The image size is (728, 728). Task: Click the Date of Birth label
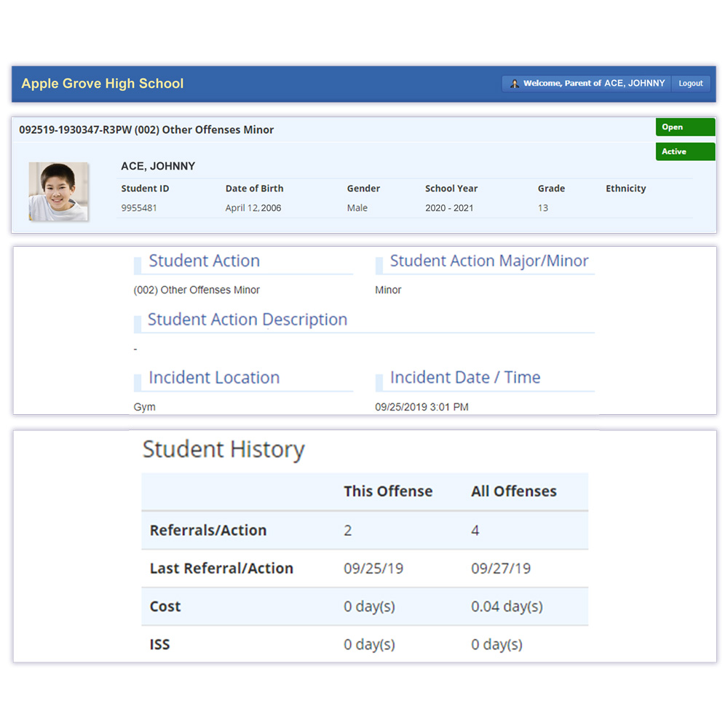point(254,189)
